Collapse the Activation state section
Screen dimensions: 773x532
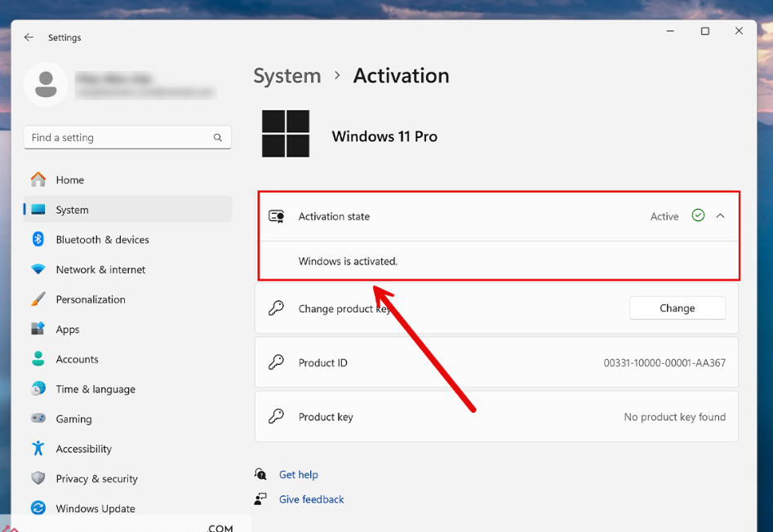[x=720, y=216]
